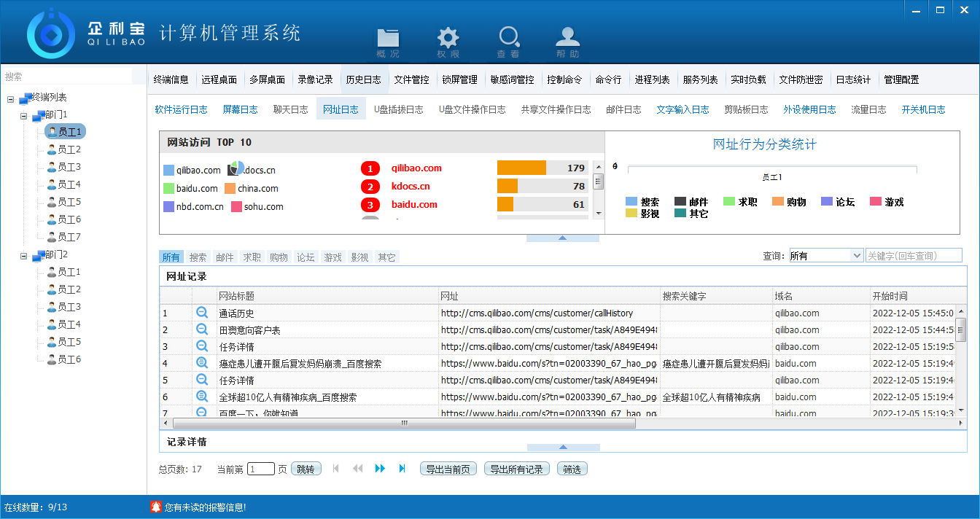Toggle the 影视 category filter

coord(359,257)
